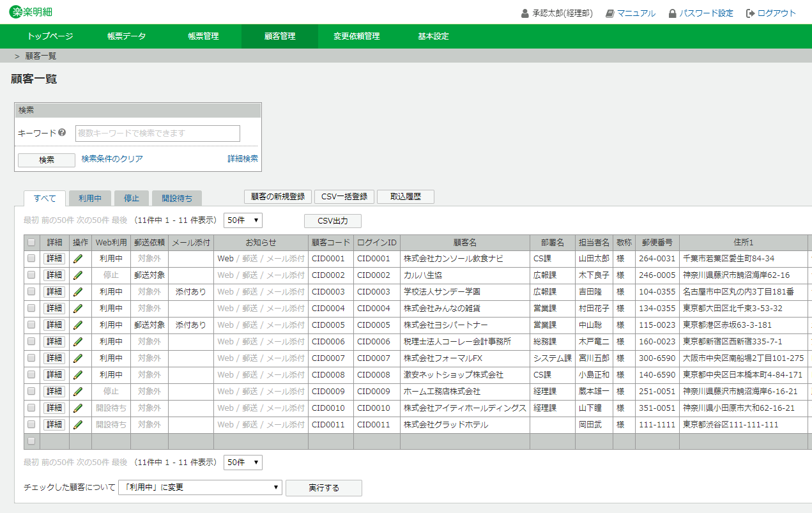
Task: Switch to the すべて tab
Action: (x=45, y=198)
